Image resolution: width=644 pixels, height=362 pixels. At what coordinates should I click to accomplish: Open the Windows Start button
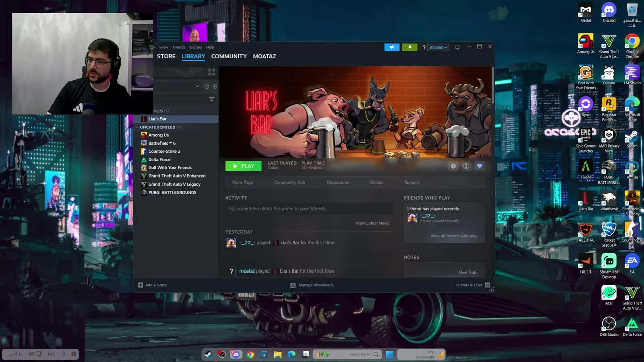coord(389,355)
